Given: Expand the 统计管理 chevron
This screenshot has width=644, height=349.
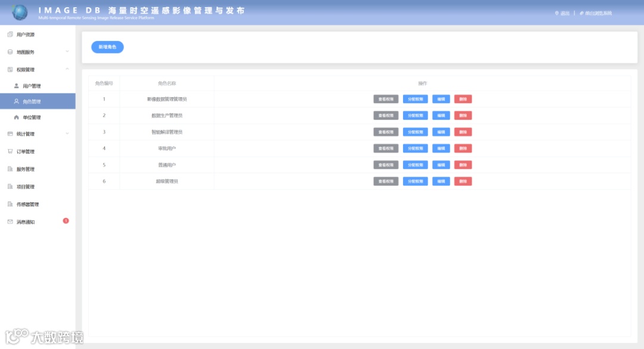Looking at the screenshot, I should (x=67, y=133).
